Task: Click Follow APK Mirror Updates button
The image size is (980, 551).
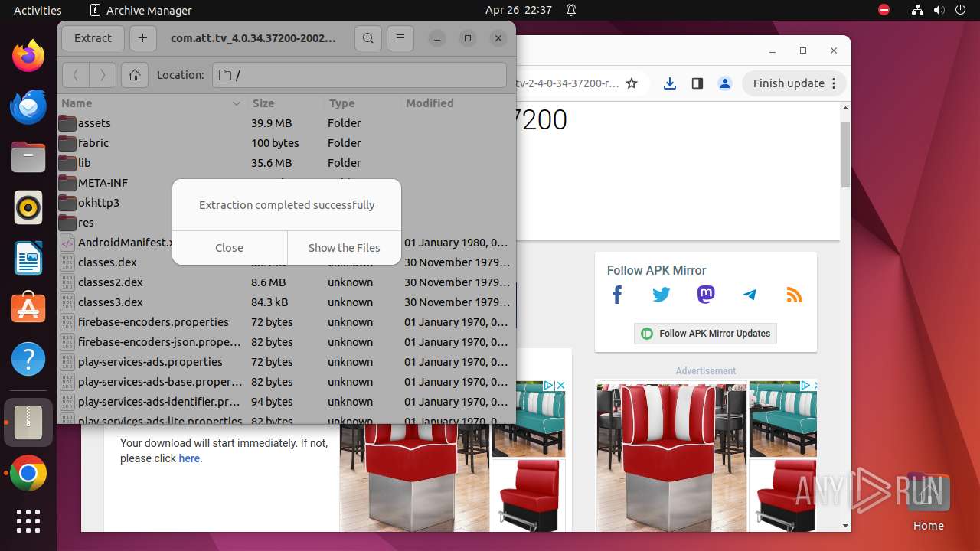Action: (705, 334)
